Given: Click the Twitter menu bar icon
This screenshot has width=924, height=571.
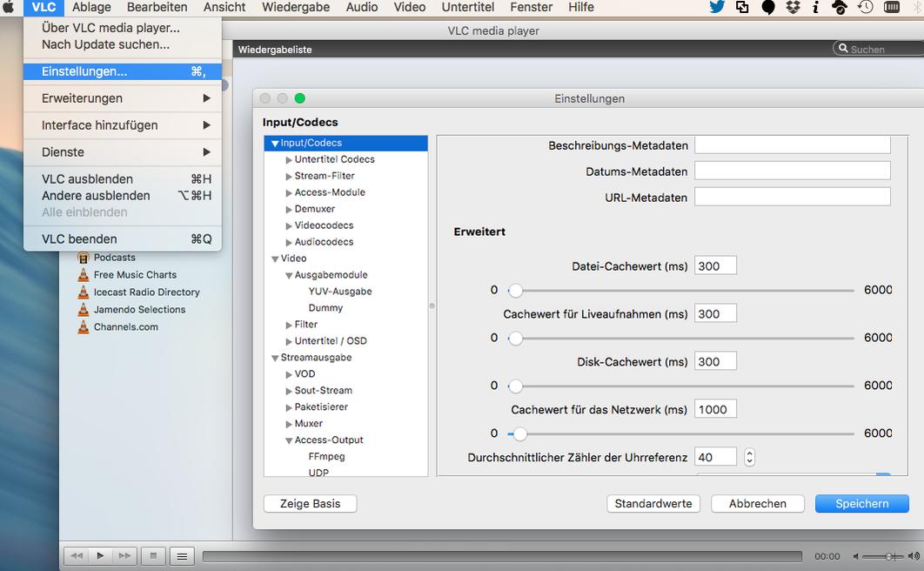Looking at the screenshot, I should point(717,7).
